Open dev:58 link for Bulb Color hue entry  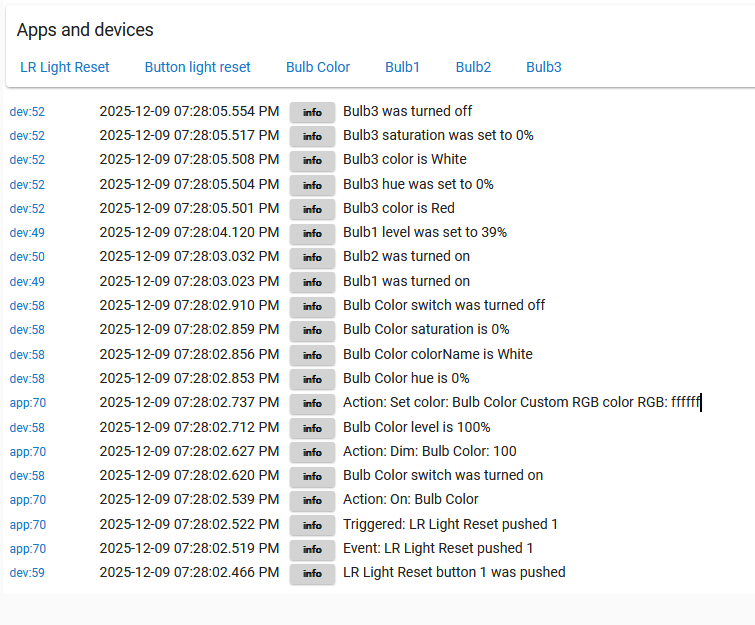click(x=27, y=379)
